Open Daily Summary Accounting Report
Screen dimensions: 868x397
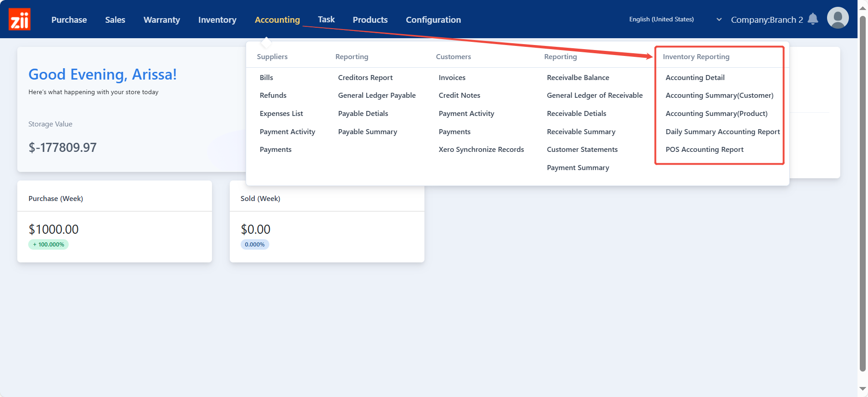723,131
